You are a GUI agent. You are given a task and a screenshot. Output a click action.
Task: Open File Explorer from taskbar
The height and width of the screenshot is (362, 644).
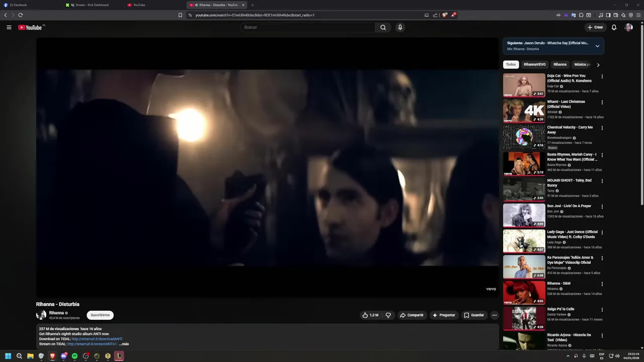[x=30, y=356]
